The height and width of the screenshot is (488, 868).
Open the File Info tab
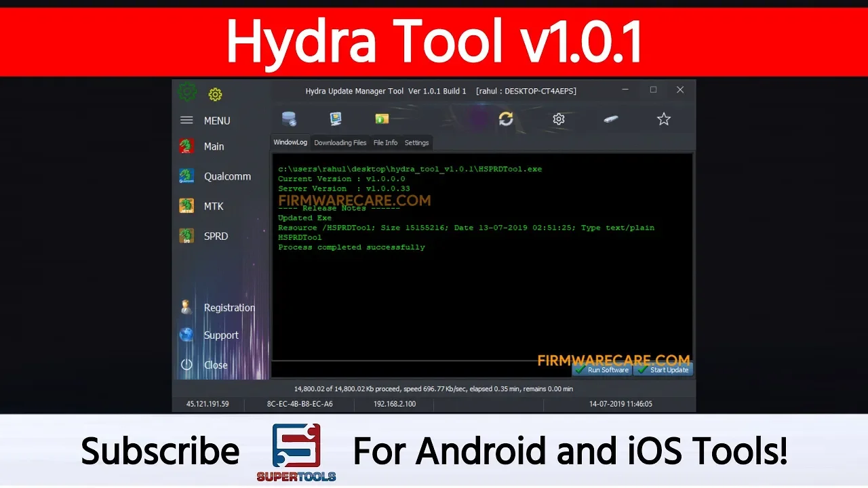click(x=385, y=142)
